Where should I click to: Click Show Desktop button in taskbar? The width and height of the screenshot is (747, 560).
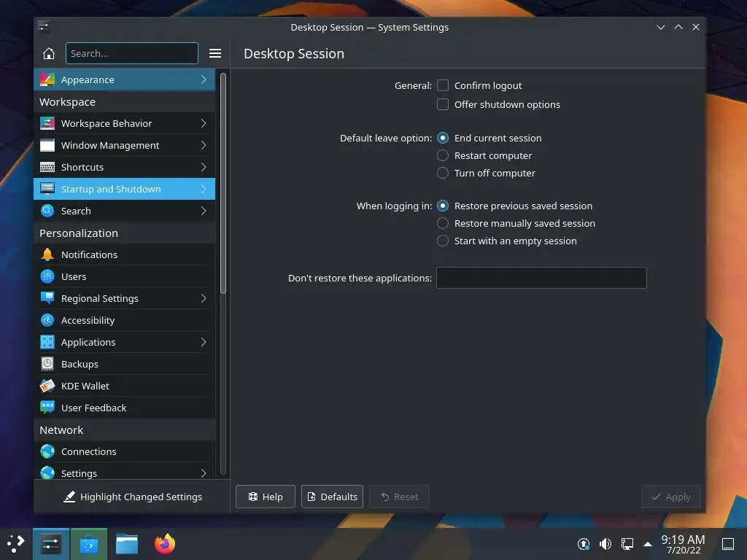[x=727, y=544]
